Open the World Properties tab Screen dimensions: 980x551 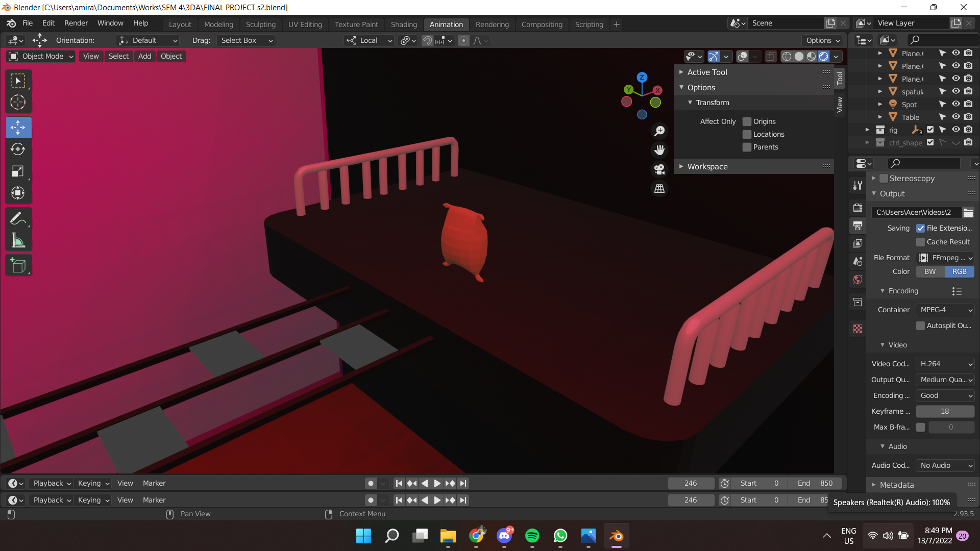857,279
